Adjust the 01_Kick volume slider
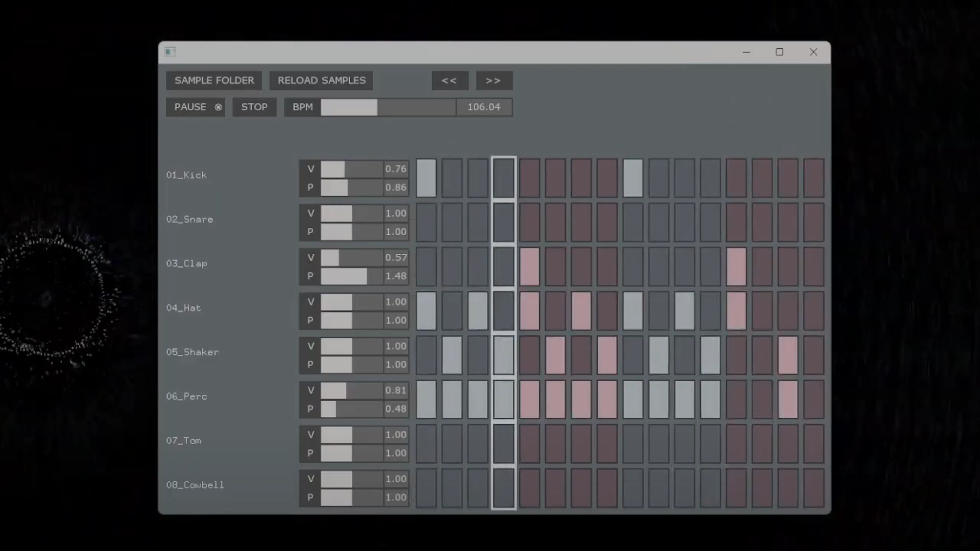Image resolution: width=980 pixels, height=551 pixels. [351, 169]
